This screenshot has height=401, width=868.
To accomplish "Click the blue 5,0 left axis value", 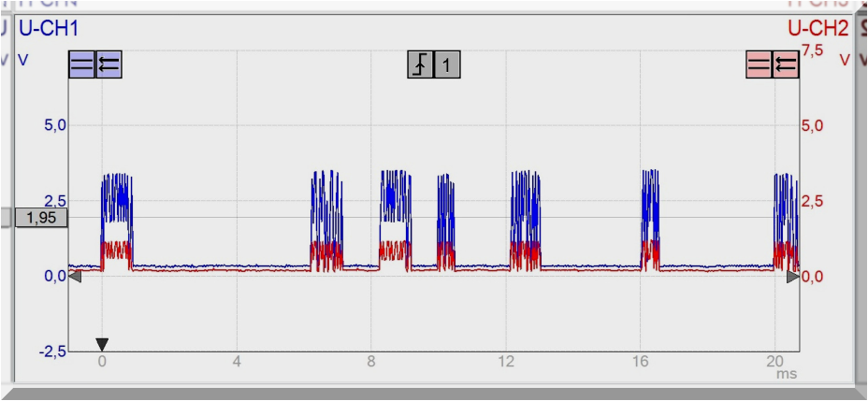I will pos(54,124).
